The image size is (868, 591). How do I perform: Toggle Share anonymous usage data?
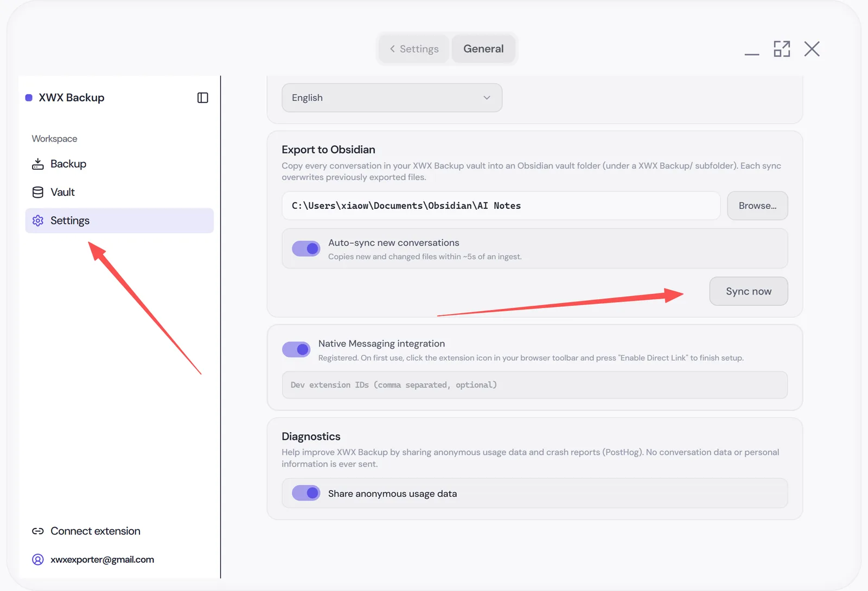coord(306,493)
